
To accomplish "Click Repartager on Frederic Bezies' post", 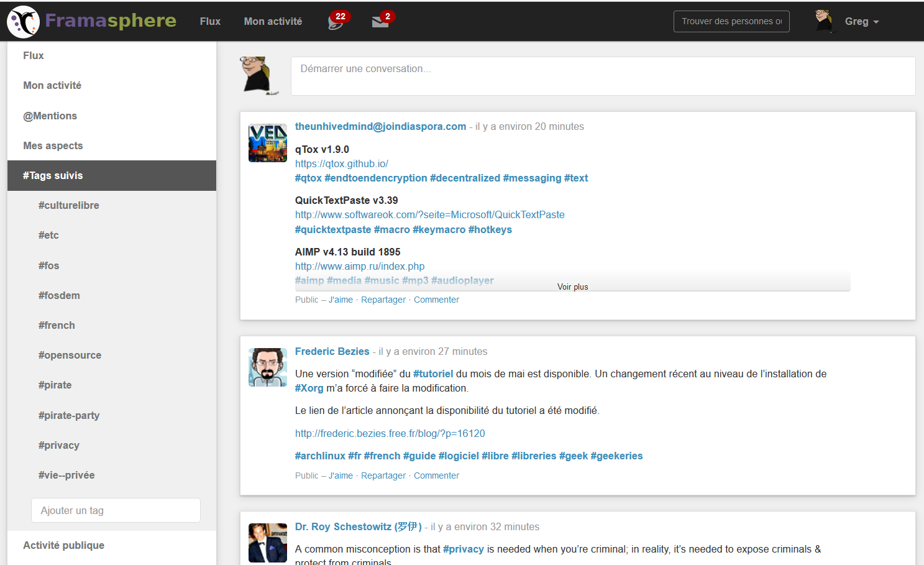I will point(383,475).
